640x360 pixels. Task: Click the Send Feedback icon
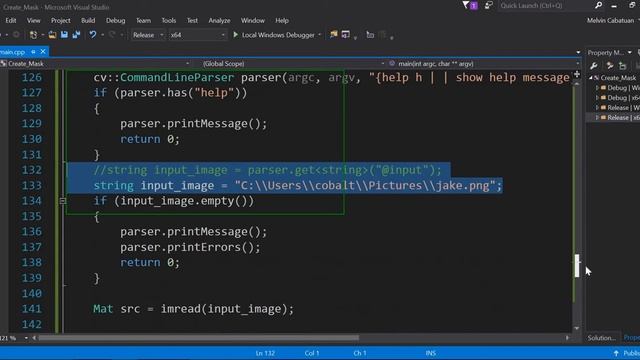488,5
